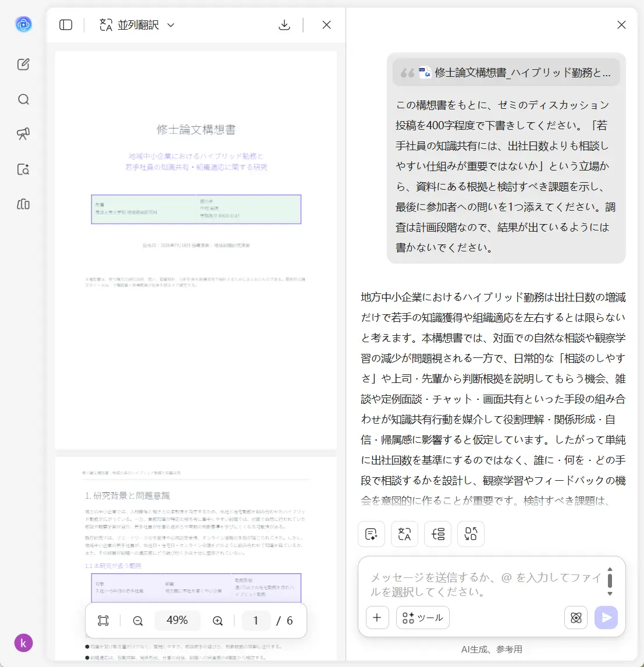Download the document with the download icon

click(284, 24)
